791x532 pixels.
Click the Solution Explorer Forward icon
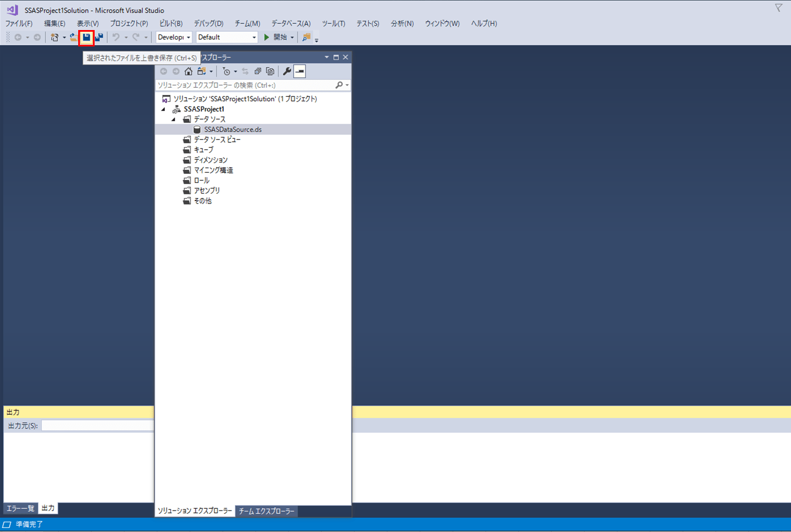click(176, 71)
